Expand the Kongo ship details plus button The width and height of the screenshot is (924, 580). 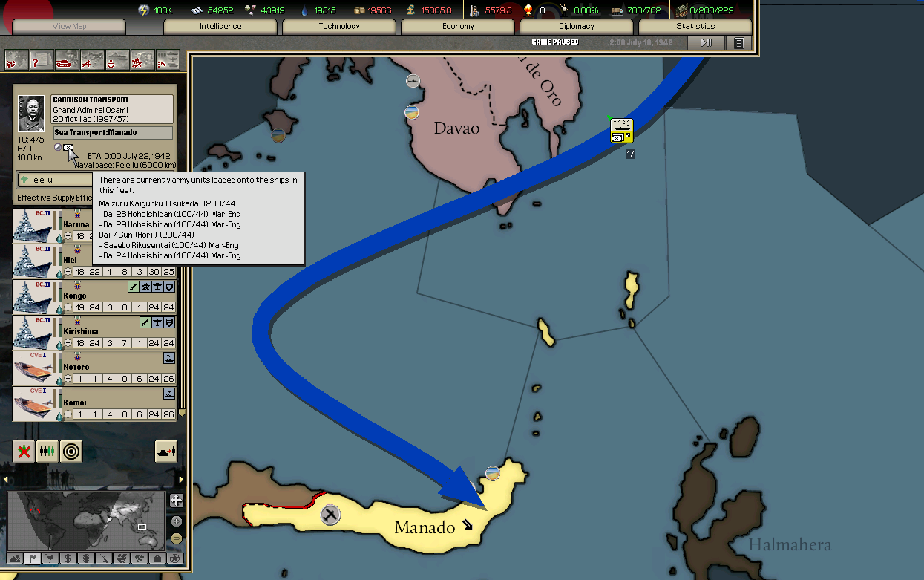[68, 307]
